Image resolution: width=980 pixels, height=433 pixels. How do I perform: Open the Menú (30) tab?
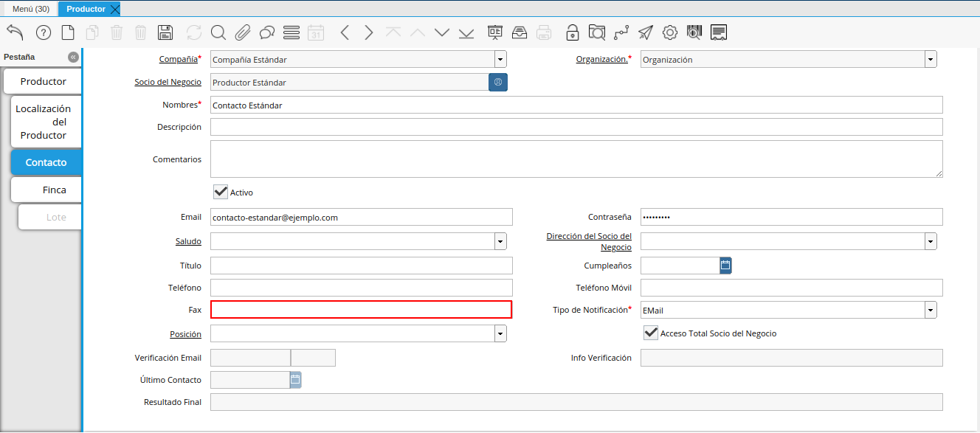coord(30,9)
